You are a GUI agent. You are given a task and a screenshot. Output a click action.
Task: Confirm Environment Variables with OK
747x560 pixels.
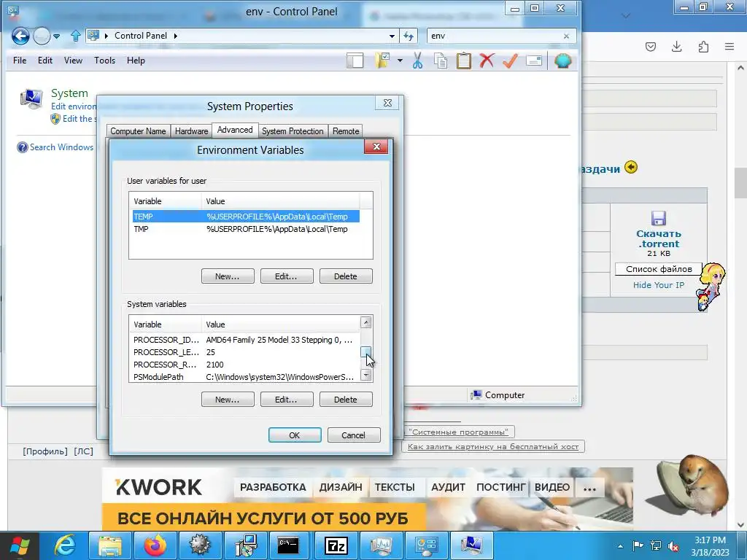[x=295, y=435]
